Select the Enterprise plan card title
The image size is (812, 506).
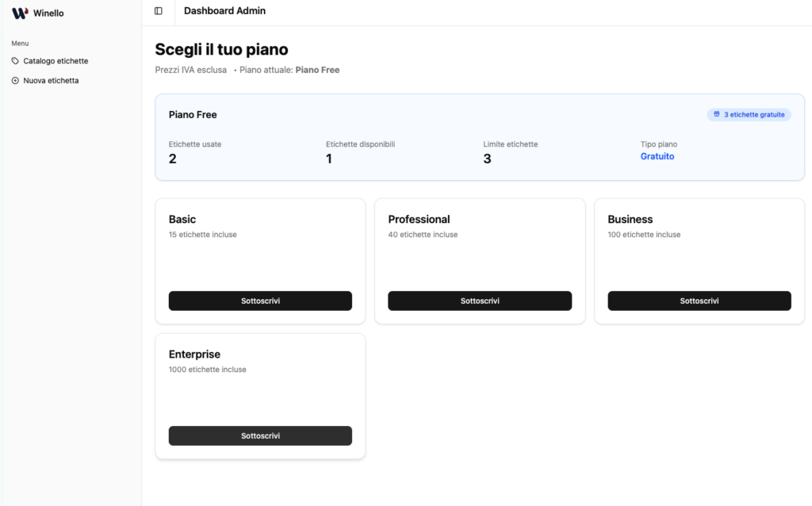click(x=194, y=355)
